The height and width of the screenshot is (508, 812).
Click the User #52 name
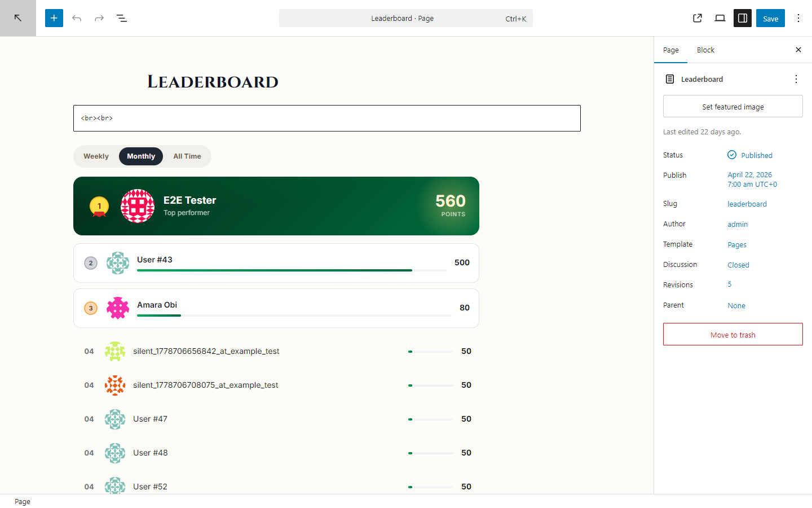click(x=150, y=487)
